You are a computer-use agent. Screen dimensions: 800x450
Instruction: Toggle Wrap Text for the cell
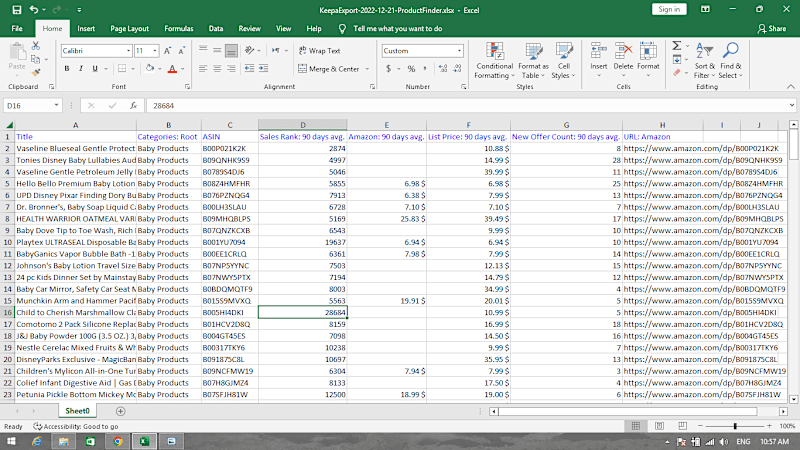click(319, 51)
